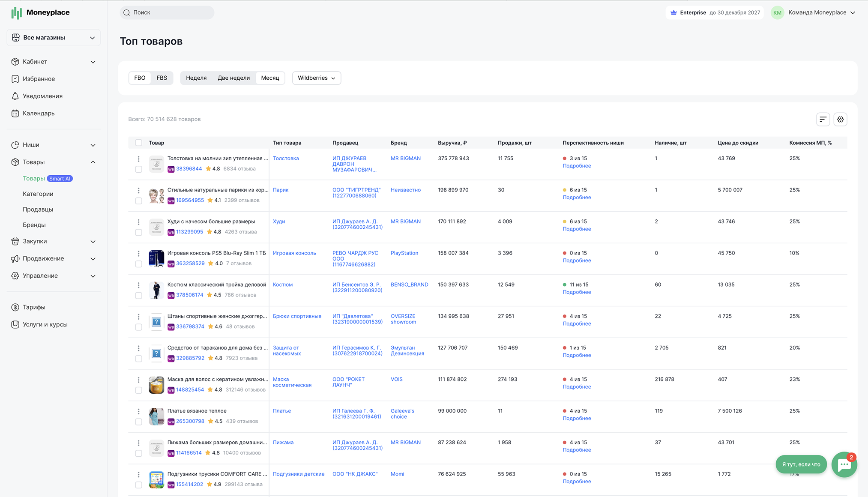Screen dimensions: 868x497
Task: Click the search magnifier icon
Action: click(x=127, y=12)
